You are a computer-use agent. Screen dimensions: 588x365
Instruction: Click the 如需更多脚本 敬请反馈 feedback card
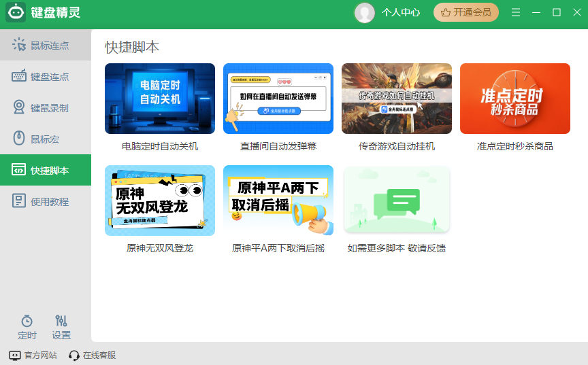pyautogui.click(x=397, y=201)
